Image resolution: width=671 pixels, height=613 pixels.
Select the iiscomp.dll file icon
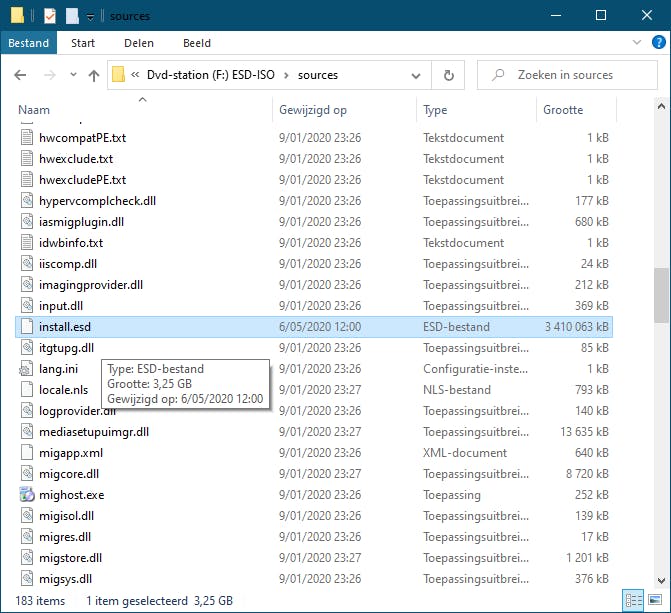click(27, 263)
